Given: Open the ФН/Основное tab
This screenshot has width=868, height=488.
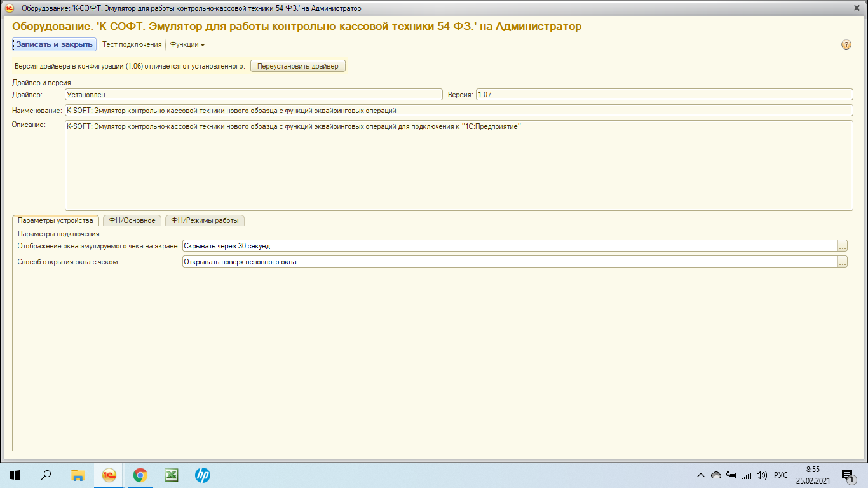Looking at the screenshot, I should coord(132,220).
